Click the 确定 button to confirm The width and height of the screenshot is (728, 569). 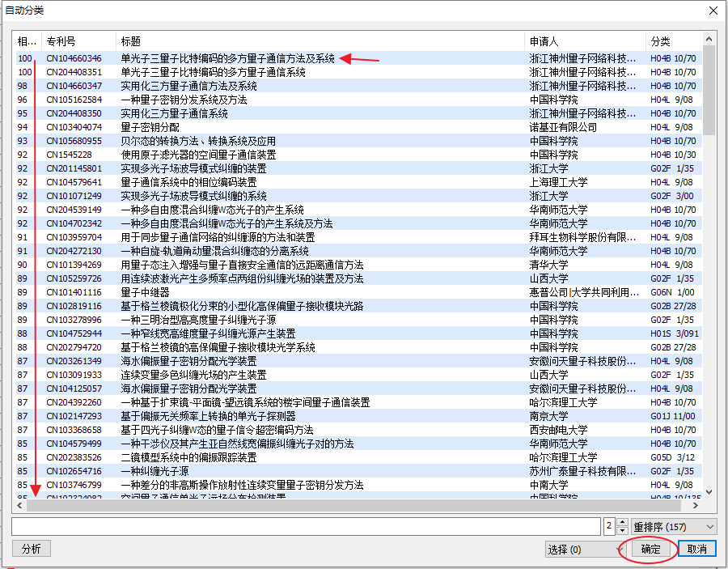(650, 549)
